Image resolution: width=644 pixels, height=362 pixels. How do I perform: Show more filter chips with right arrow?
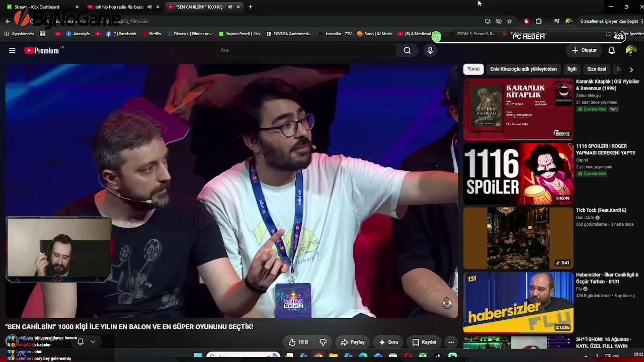(631, 69)
